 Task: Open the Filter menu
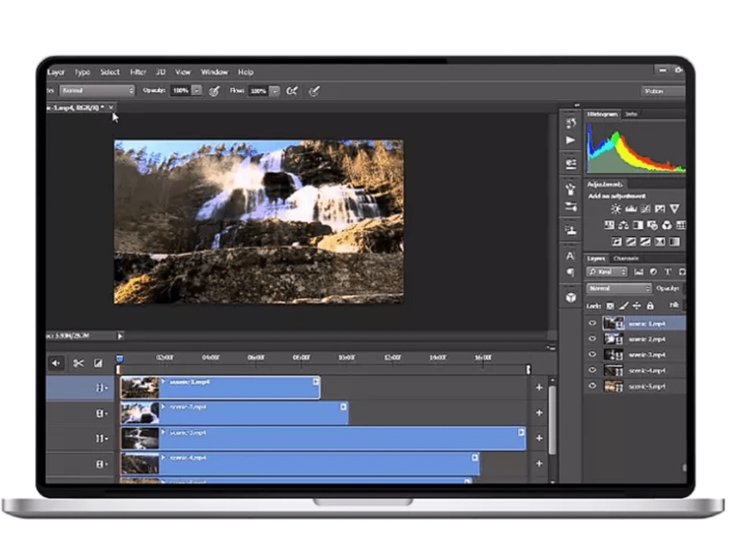click(138, 72)
